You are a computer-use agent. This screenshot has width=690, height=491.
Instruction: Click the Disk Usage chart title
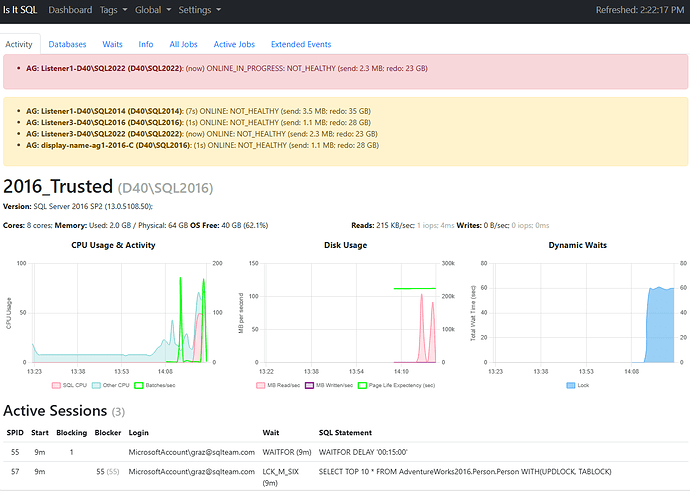[345, 245]
